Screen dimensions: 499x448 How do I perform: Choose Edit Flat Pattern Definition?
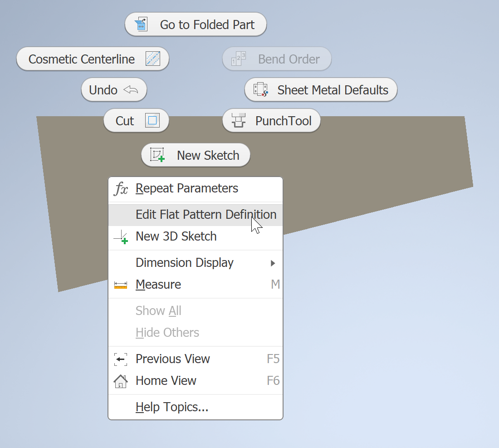coord(206,215)
